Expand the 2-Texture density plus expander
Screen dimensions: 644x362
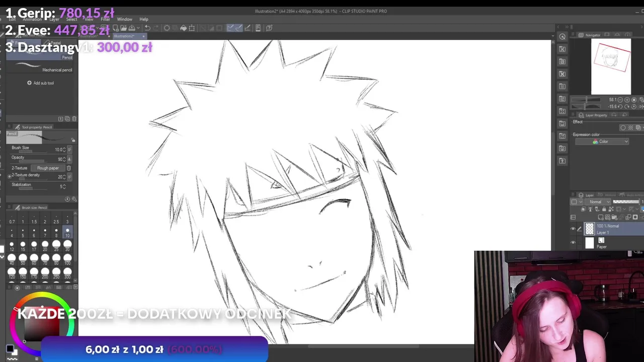point(9,176)
